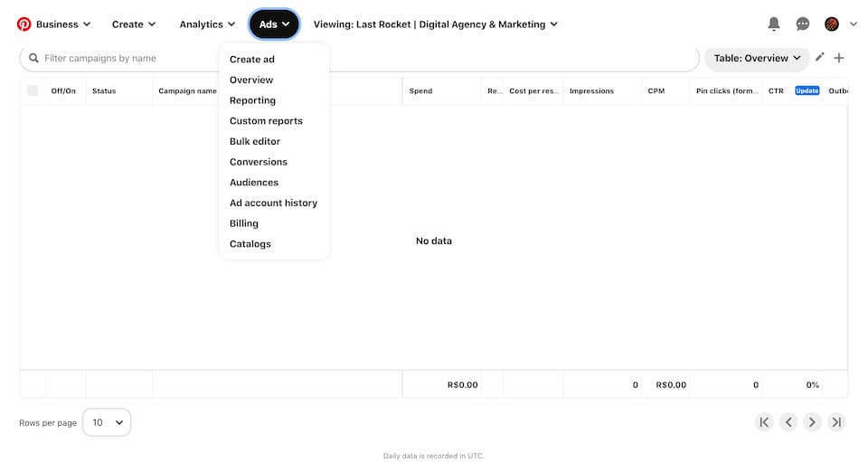Viewport: 868px width, 462px height.
Task: Open the messages chat bubble icon
Action: click(803, 24)
